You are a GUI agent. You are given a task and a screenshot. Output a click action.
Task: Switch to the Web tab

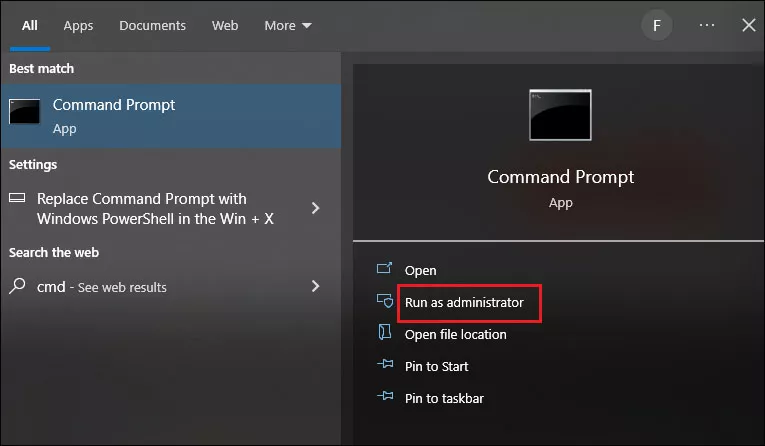tap(225, 25)
